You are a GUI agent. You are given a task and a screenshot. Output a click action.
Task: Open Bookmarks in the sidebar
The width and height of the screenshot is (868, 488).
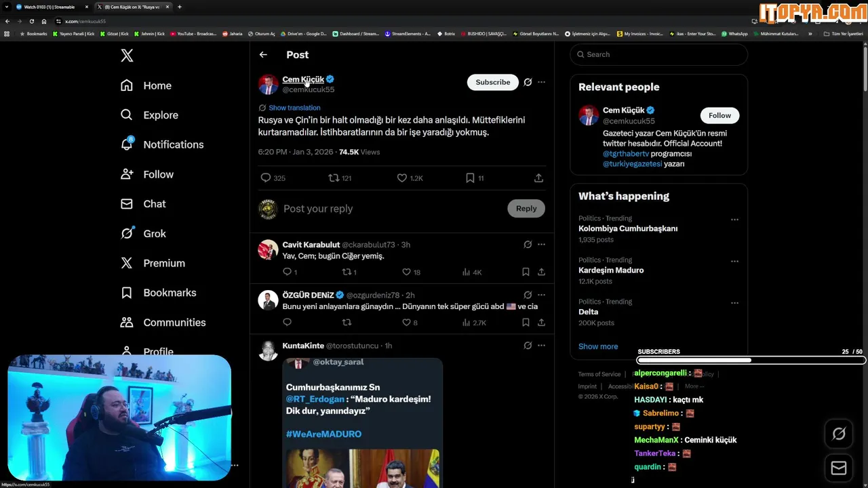tap(158, 293)
